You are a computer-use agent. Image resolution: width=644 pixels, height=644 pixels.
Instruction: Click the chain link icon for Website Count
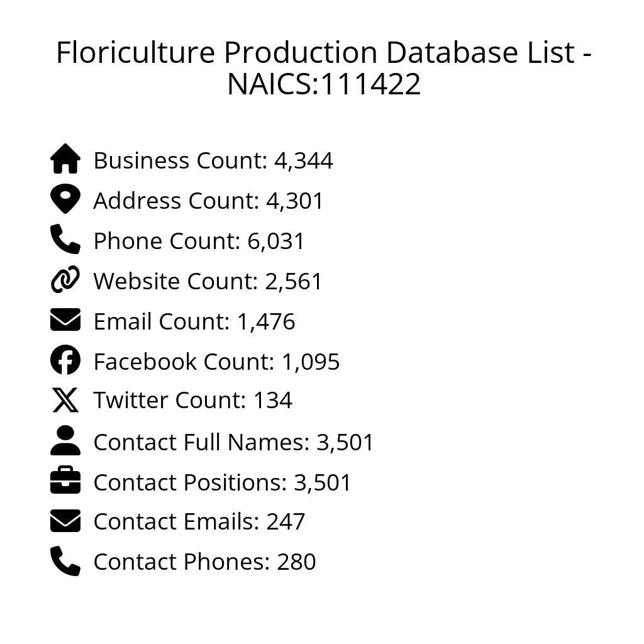click(x=65, y=280)
